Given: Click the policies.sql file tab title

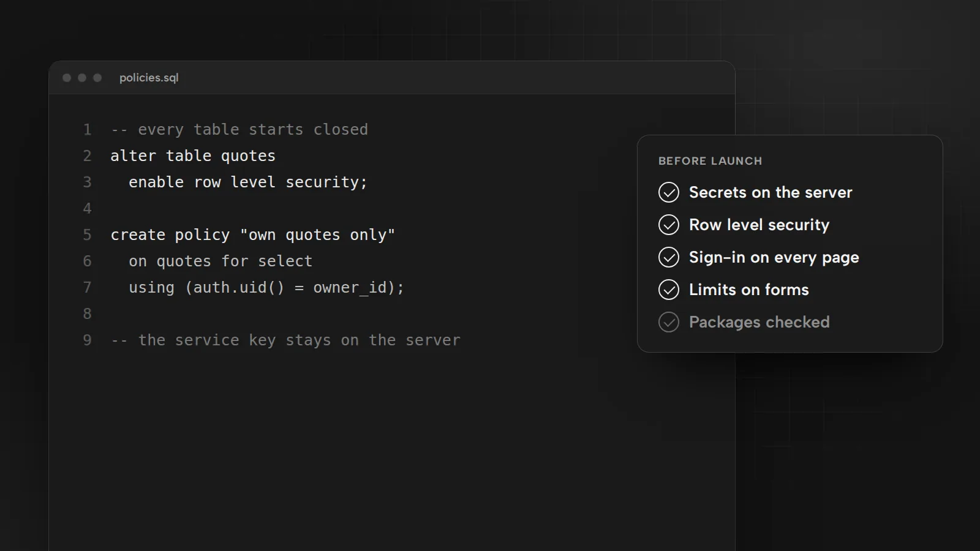Looking at the screenshot, I should pyautogui.click(x=149, y=78).
